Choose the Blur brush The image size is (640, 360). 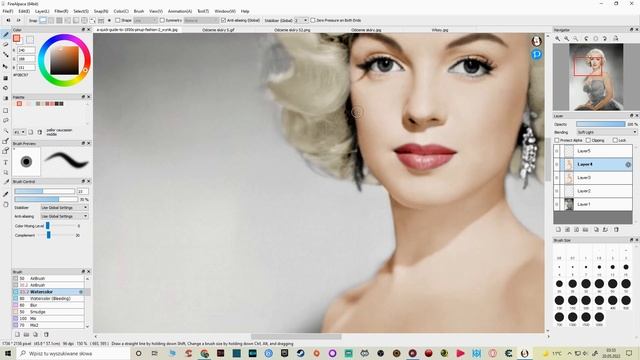49,305
